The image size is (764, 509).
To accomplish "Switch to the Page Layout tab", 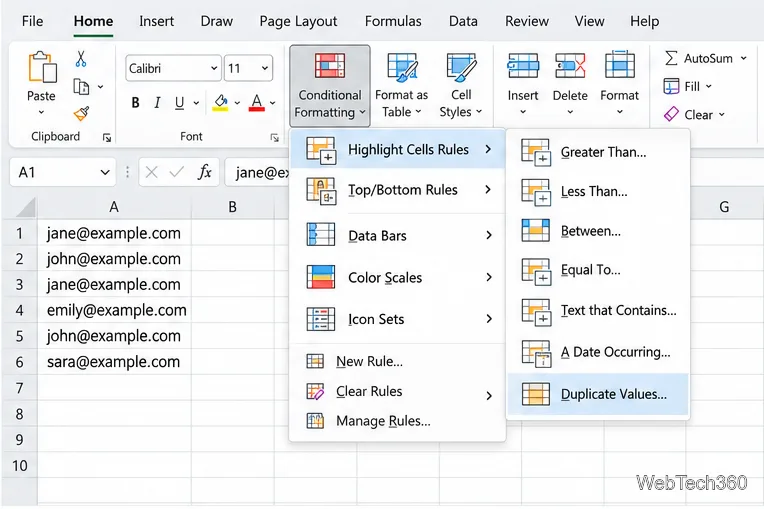I will [298, 21].
